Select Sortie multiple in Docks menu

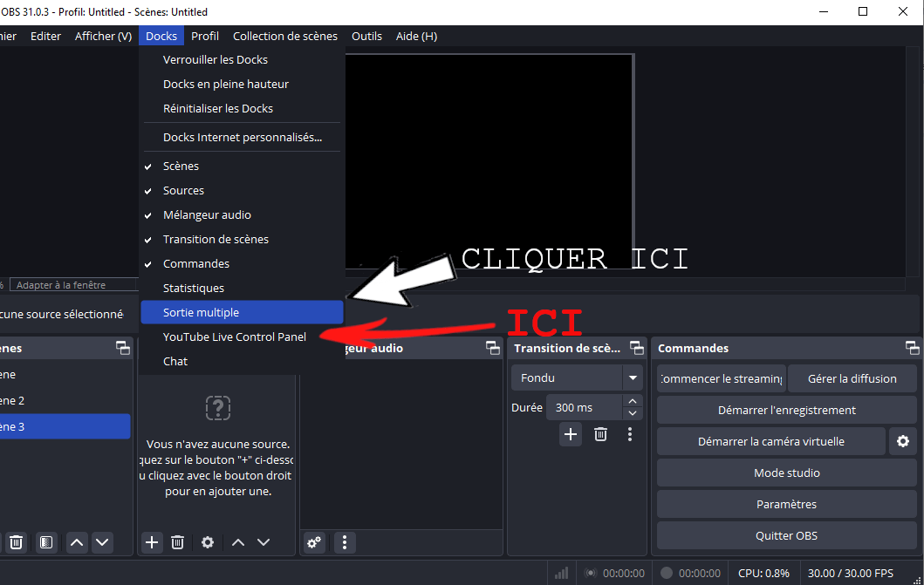pos(201,312)
